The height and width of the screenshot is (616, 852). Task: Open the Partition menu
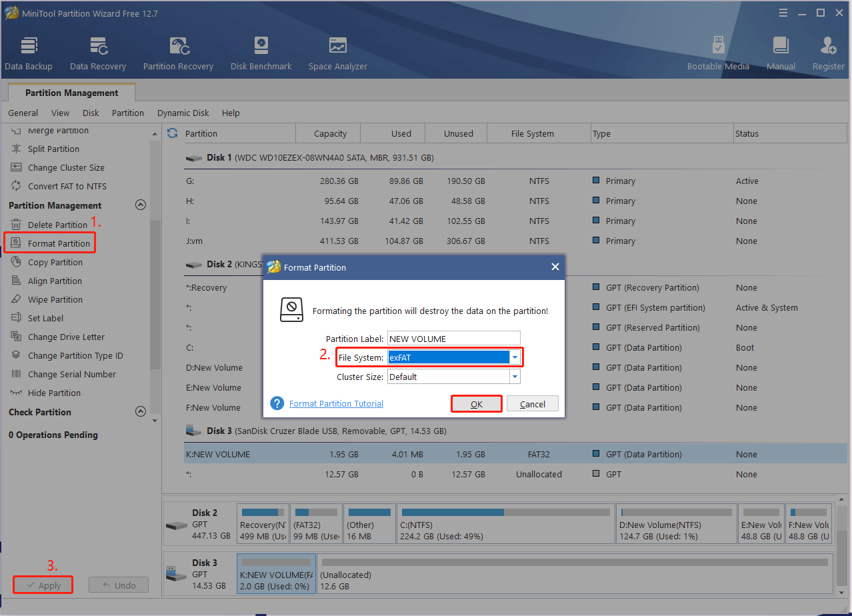(128, 113)
